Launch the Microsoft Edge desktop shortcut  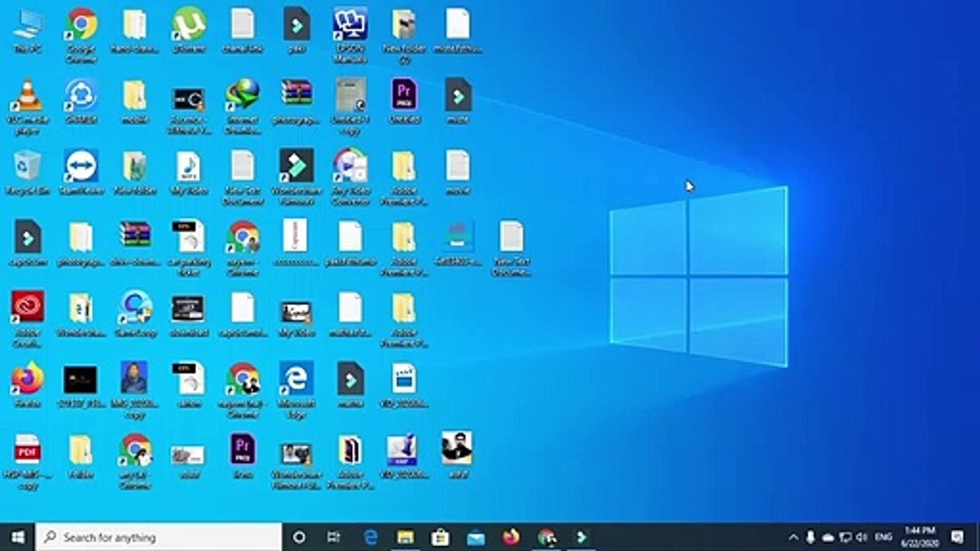coord(296,391)
